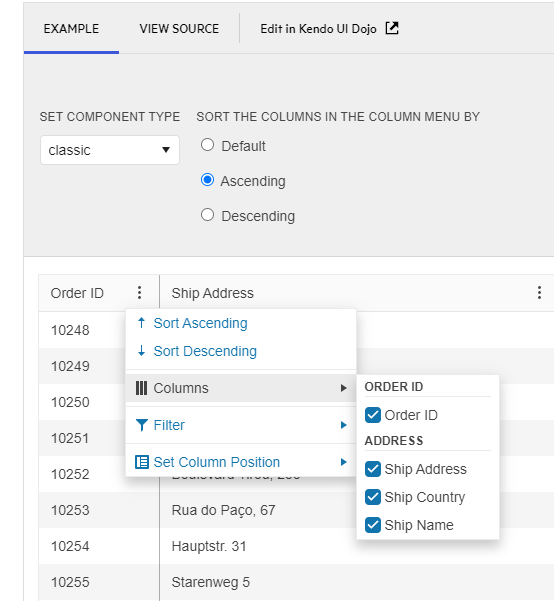Uncheck the Order ID column checkbox

[373, 415]
